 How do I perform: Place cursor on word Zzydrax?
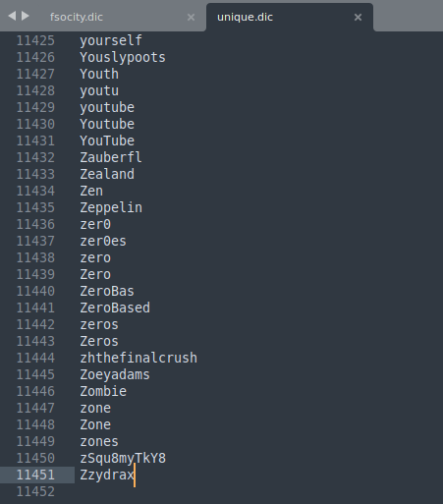(107, 475)
